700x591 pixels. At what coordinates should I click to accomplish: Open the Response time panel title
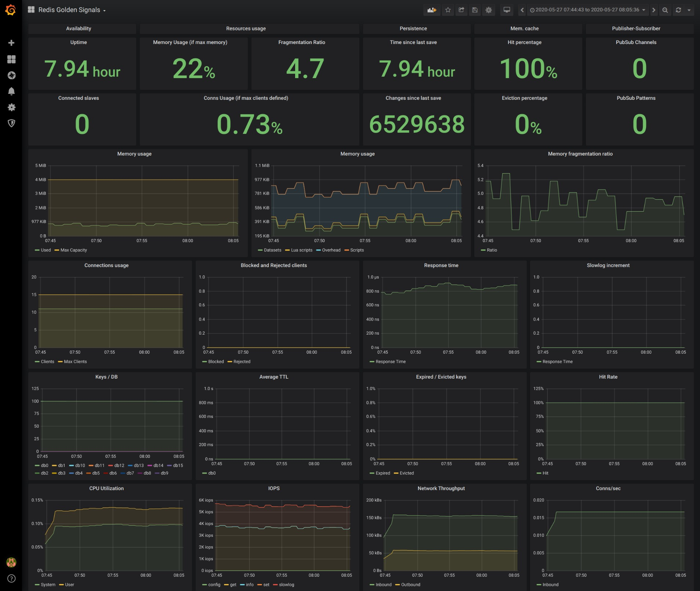pos(441,265)
